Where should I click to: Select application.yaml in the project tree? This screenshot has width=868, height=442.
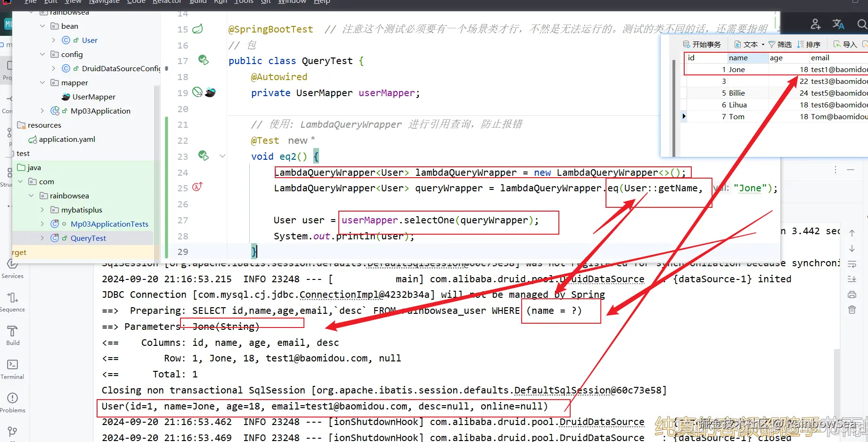point(67,139)
